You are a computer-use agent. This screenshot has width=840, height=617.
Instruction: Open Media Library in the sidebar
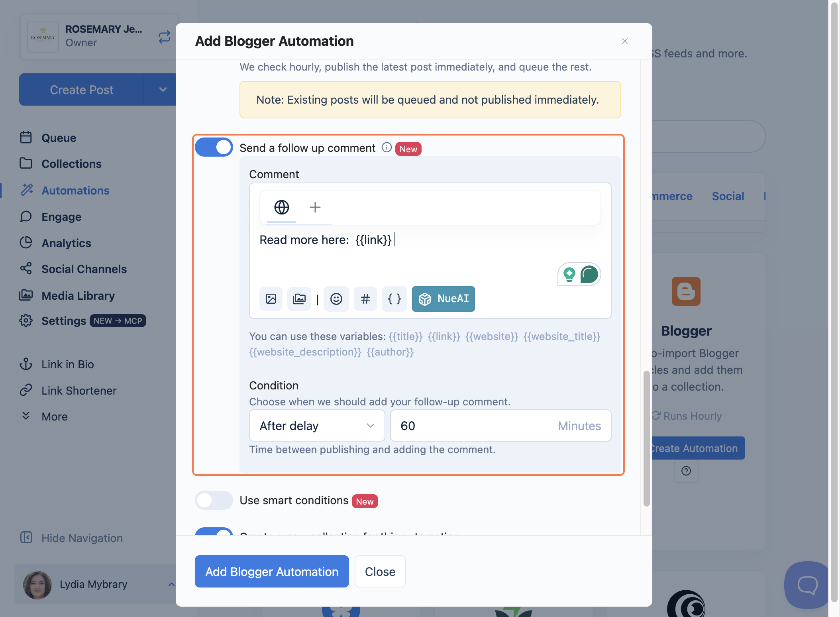pyautogui.click(x=79, y=295)
